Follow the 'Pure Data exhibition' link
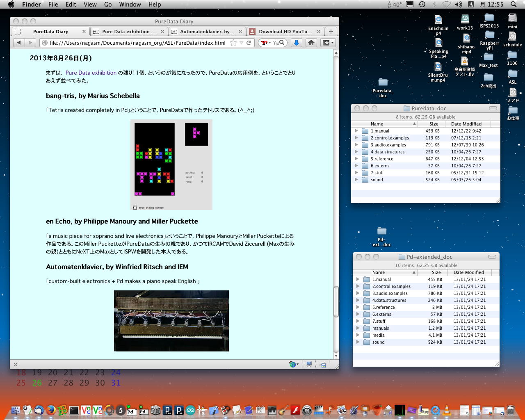The width and height of the screenshot is (525, 420). pos(91,73)
